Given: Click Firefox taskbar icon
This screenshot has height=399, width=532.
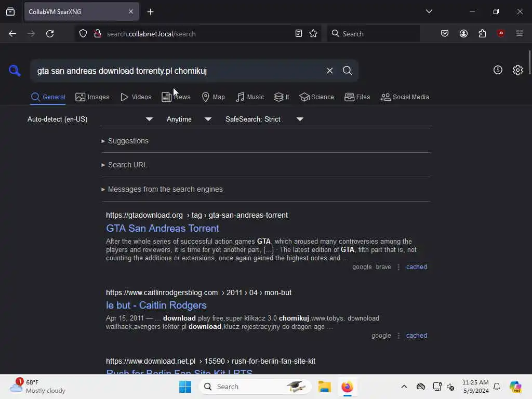Looking at the screenshot, I should (347, 387).
